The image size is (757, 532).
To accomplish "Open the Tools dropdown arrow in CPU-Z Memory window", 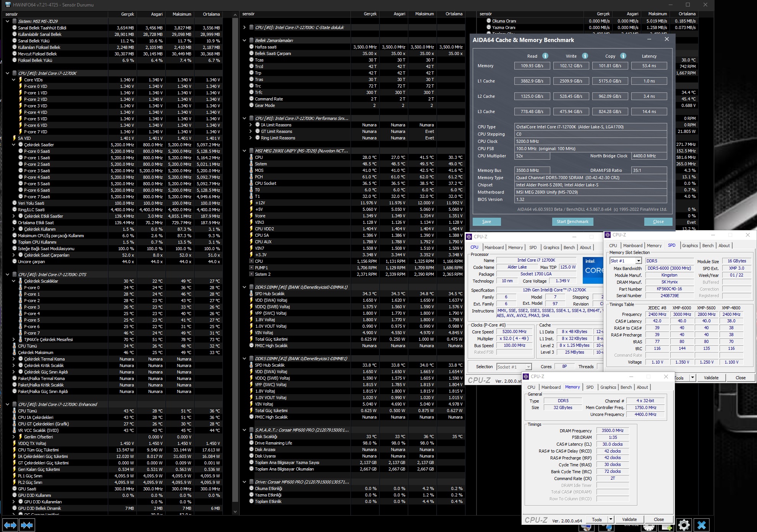I will tap(610, 519).
